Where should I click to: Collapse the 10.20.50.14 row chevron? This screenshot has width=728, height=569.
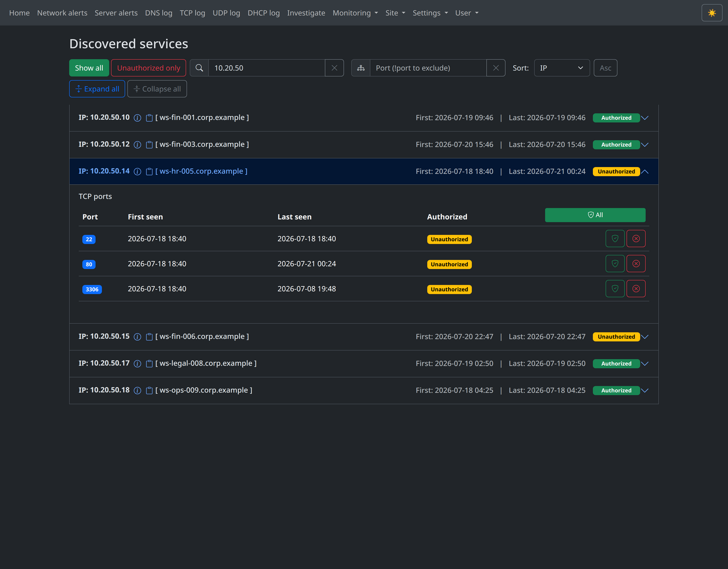[x=645, y=172]
